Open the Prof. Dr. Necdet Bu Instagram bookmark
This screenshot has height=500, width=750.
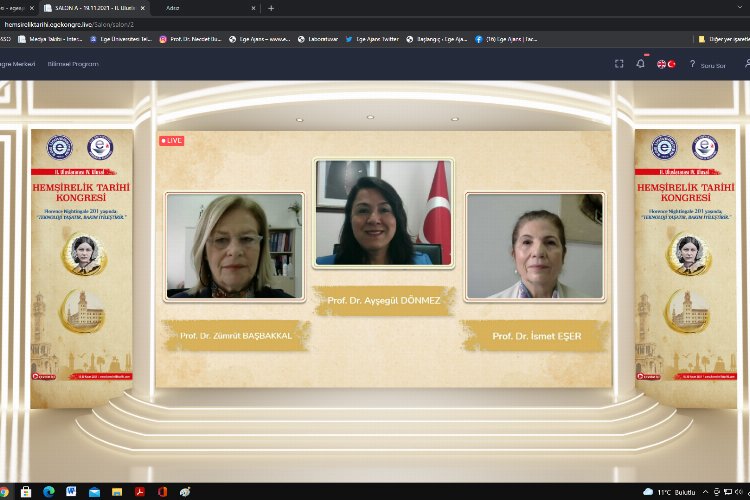click(190, 39)
